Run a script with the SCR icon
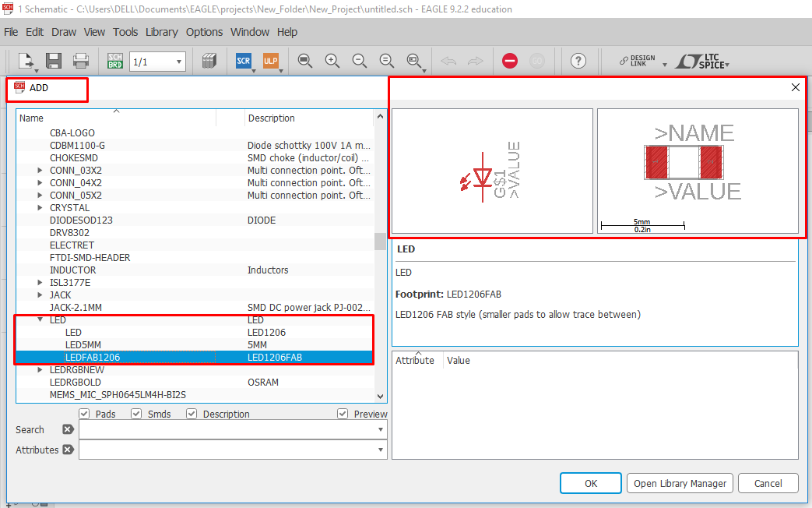The image size is (812, 508). coord(244,62)
